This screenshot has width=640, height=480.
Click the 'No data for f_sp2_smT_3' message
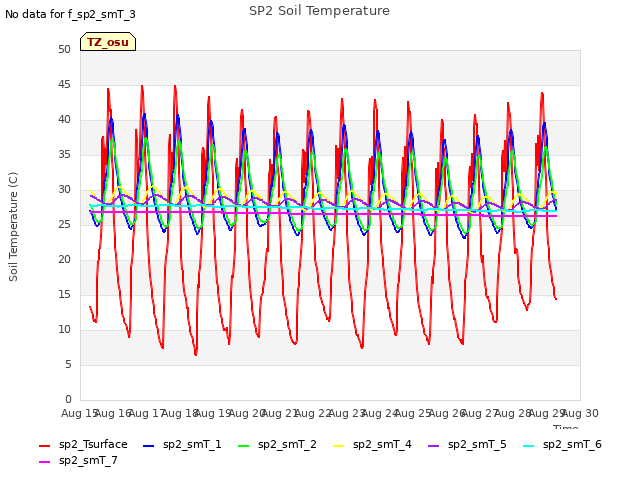[x=70, y=14]
